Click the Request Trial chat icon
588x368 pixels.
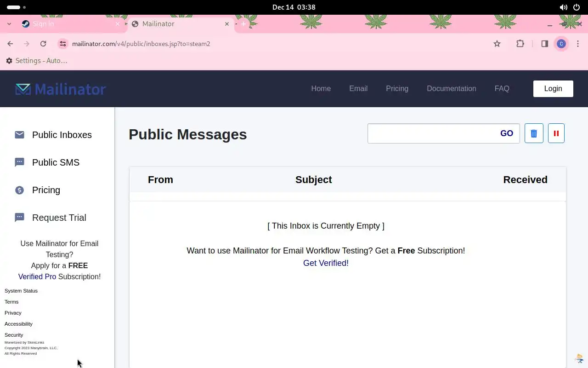[x=19, y=218]
